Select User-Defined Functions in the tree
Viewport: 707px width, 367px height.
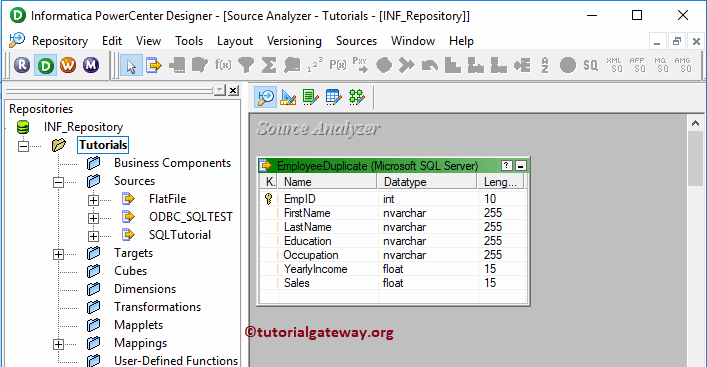click(x=176, y=361)
